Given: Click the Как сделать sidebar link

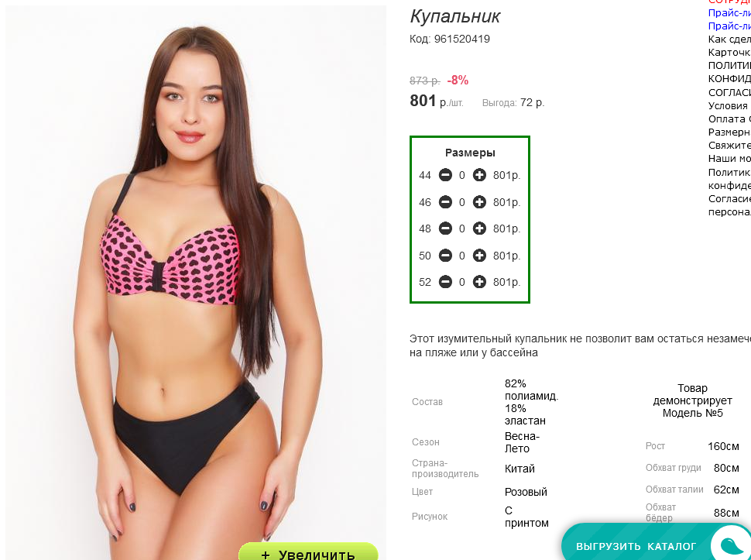Looking at the screenshot, I should [x=729, y=40].
